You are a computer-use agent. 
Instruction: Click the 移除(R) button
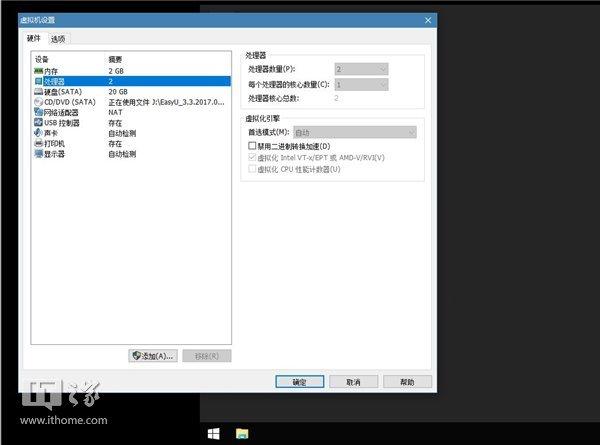coord(207,356)
